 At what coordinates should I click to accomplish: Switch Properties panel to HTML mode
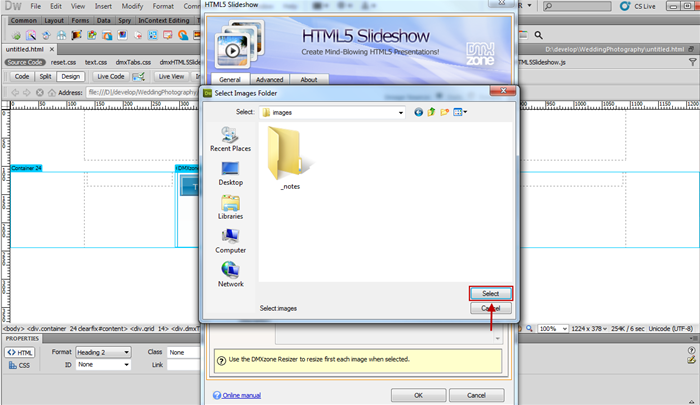[x=20, y=352]
